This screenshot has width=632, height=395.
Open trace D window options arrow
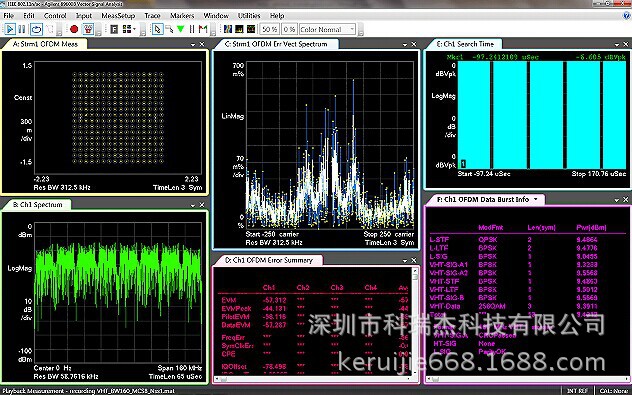(x=405, y=261)
